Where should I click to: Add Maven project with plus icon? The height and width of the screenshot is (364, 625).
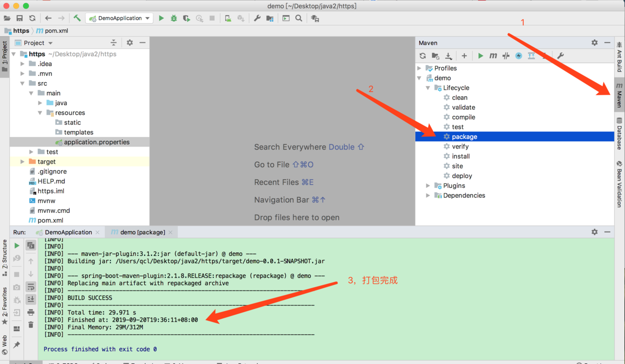[464, 56]
